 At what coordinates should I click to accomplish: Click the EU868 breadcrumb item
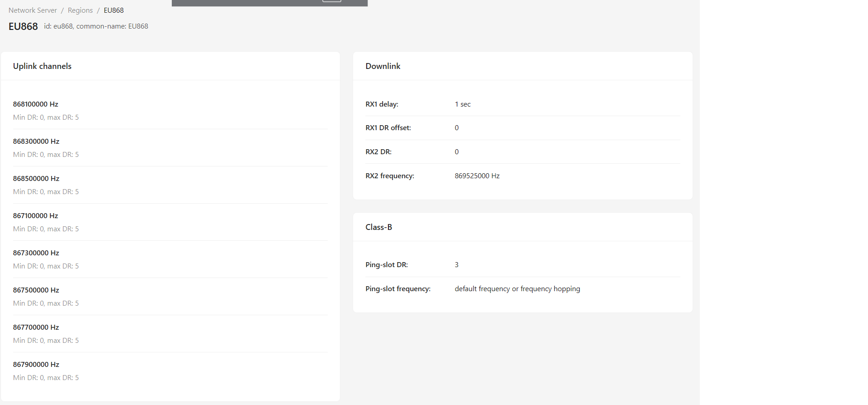click(x=114, y=10)
